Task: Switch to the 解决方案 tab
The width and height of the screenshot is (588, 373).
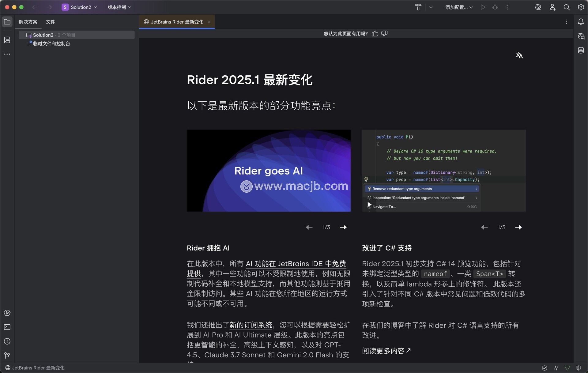Action: point(28,22)
